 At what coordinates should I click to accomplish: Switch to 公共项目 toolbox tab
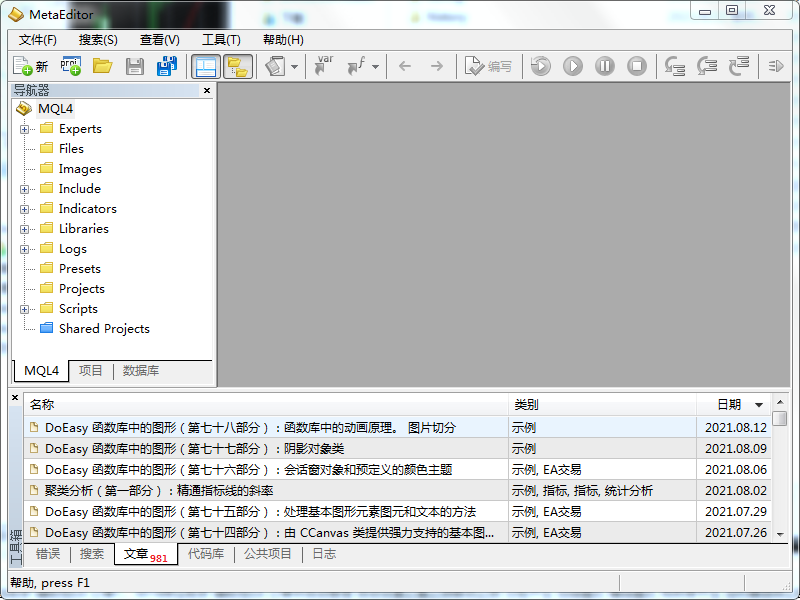pos(267,554)
